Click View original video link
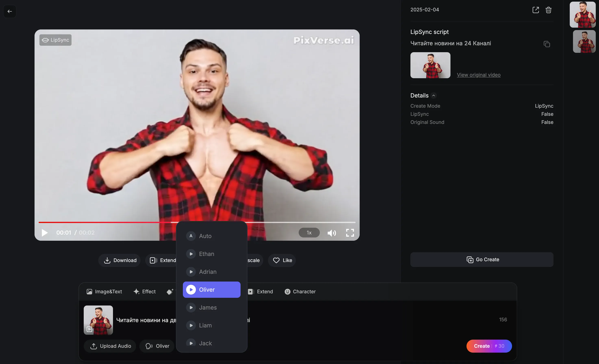Screen dimensions: 599x364 (479, 75)
